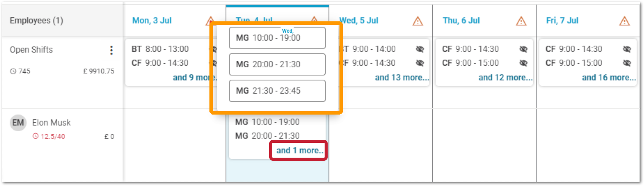Toggle visibility of Thursday CF 9:00 - 15:00 shift
The image size is (644, 186).
pos(523,63)
